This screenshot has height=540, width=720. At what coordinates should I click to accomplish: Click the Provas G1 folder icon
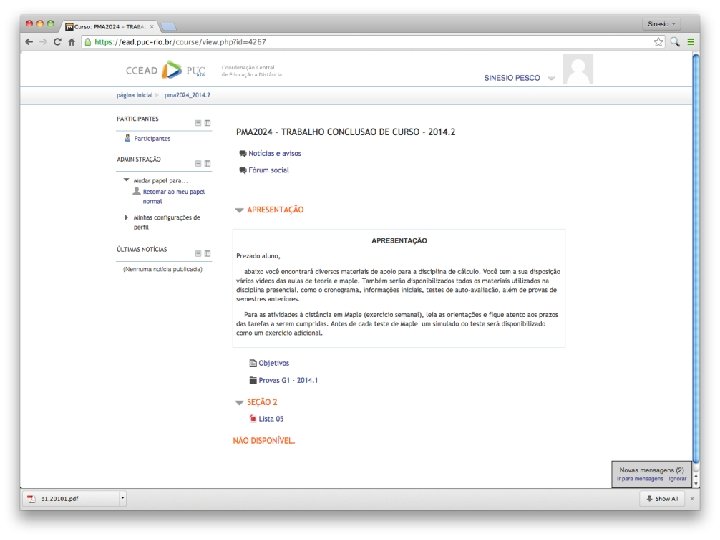[x=253, y=380]
